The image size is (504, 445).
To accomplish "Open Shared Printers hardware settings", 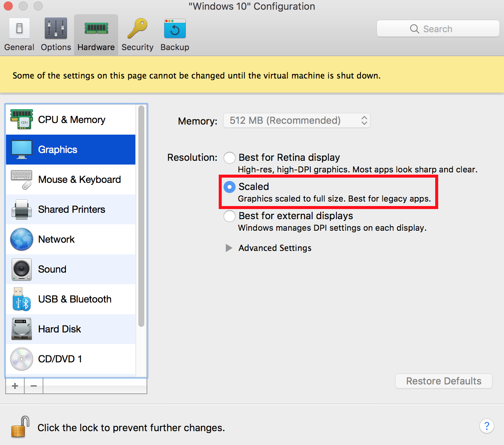I will tap(71, 209).
